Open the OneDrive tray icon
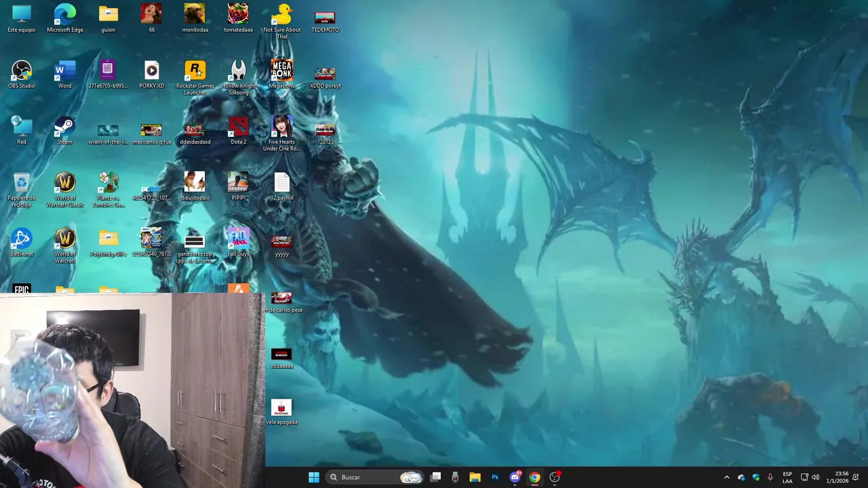 741,477
